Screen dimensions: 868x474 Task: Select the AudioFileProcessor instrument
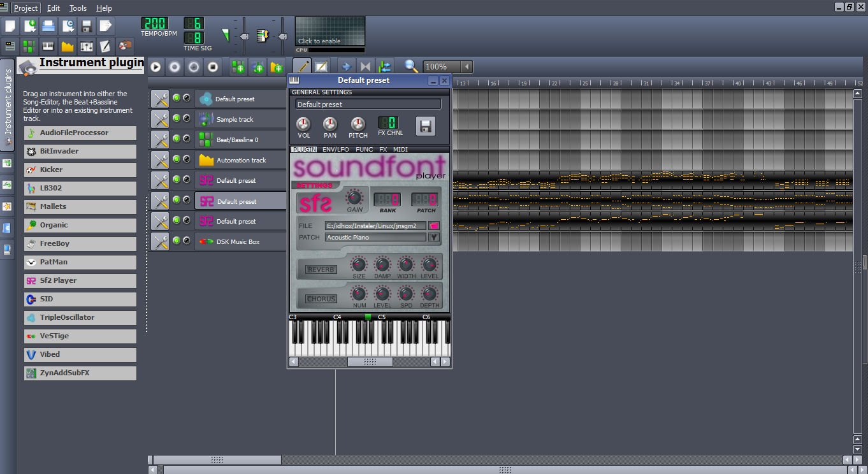80,133
